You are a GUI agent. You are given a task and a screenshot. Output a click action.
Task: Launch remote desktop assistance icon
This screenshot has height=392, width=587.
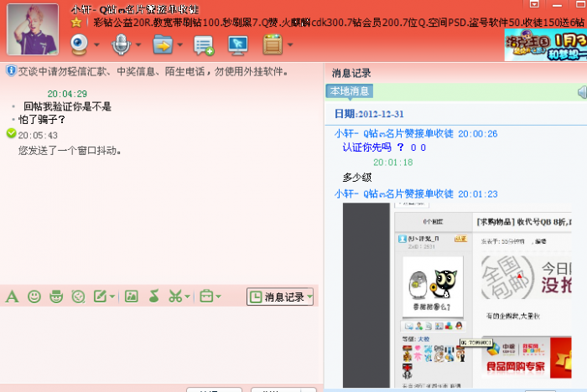click(x=238, y=45)
